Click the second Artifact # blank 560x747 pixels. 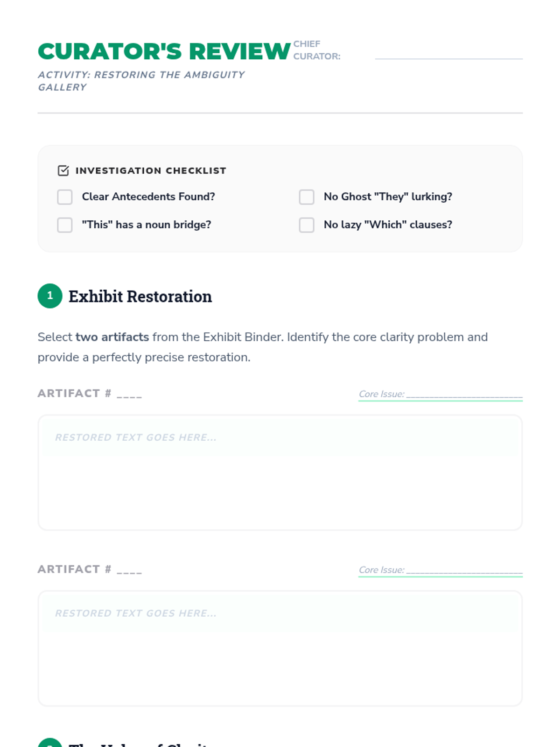[x=129, y=570]
